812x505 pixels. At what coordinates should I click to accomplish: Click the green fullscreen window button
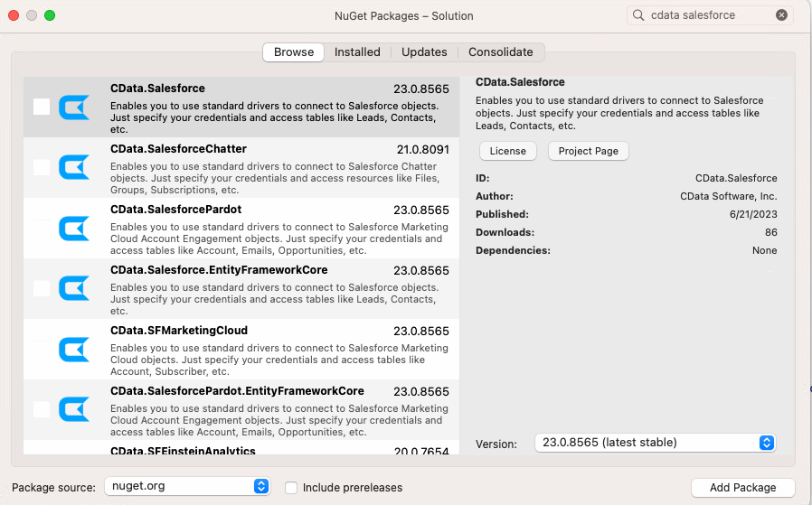[50, 15]
